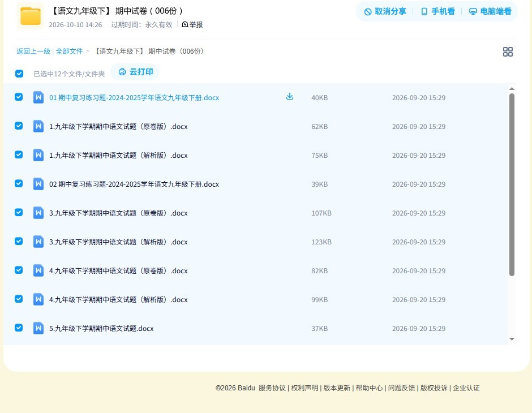
Task: Open 企业认证 footer link
Action: tap(466, 388)
